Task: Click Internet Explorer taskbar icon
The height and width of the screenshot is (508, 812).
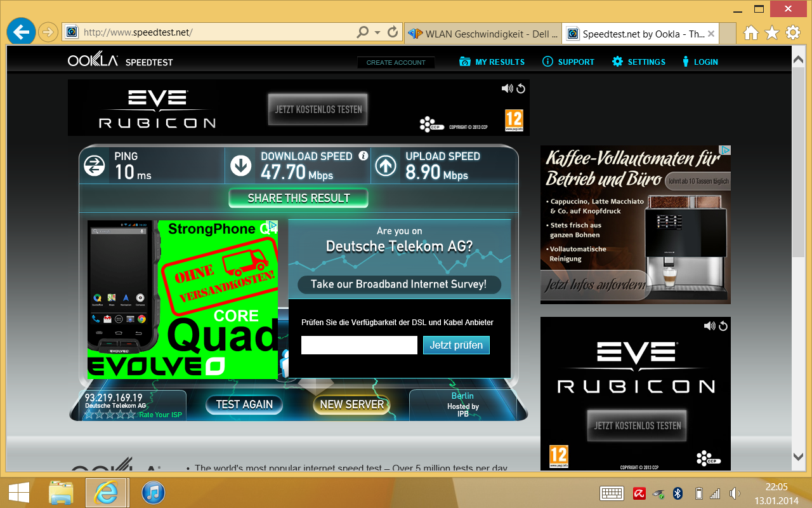Action: [x=106, y=492]
